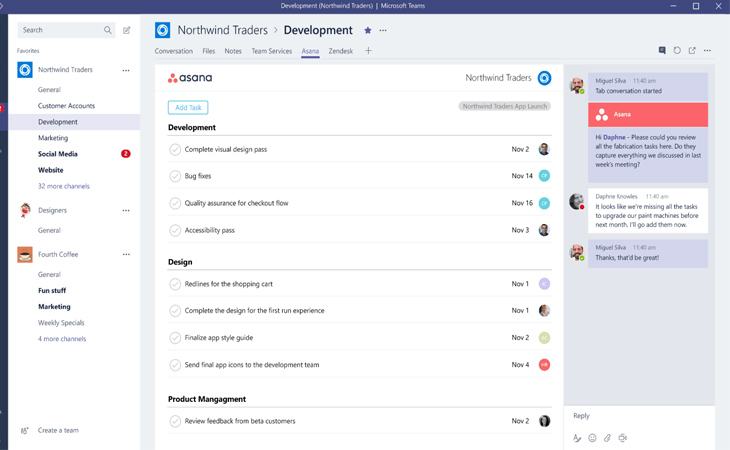Open General channel under Designers
The height and width of the screenshot is (450, 730).
coord(49,230)
